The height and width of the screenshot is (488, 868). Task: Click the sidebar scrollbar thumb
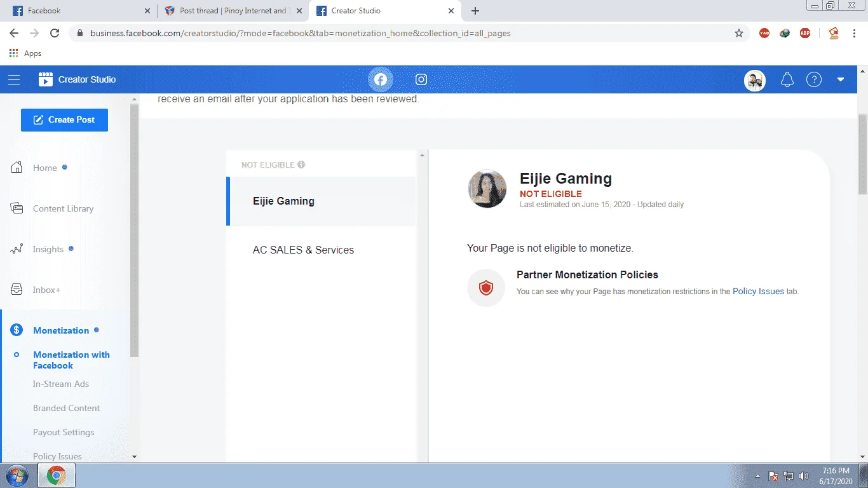[x=134, y=230]
